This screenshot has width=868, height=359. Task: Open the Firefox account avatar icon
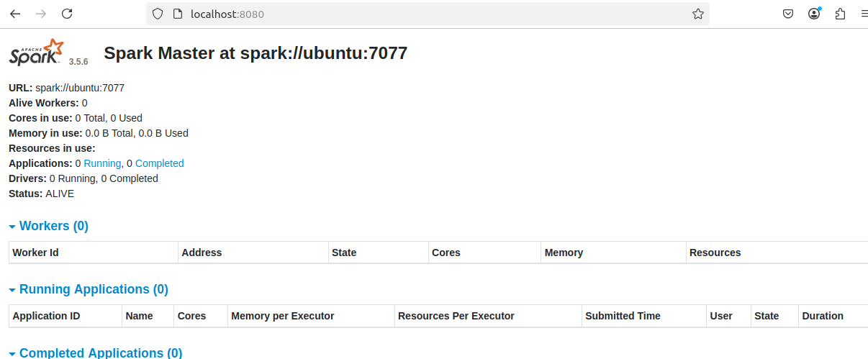[x=814, y=14]
